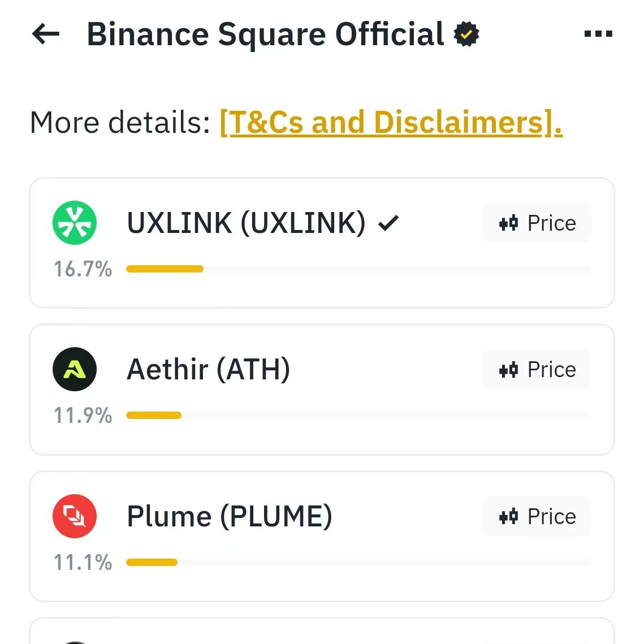
Task: Click the verified badge next to Binance Square Official
Action: point(466,34)
